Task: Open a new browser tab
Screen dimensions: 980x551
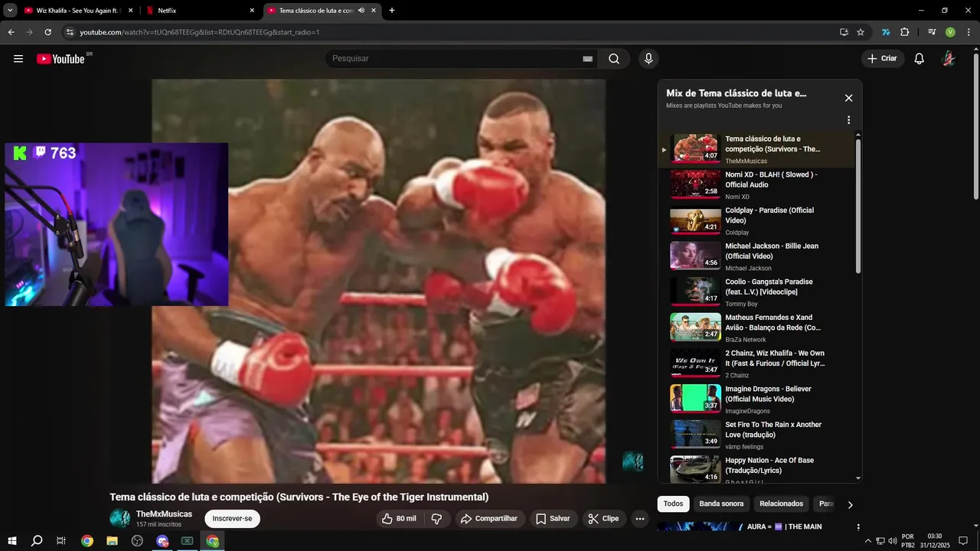Action: (x=392, y=11)
